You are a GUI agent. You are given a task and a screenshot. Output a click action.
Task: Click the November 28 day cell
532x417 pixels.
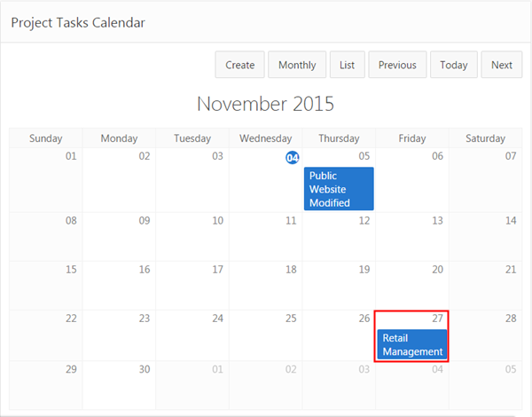pos(485,334)
